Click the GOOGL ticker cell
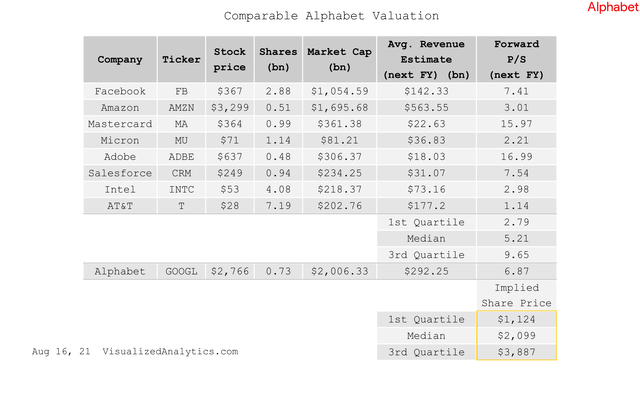Image resolution: width=640 pixels, height=396 pixels. (x=181, y=271)
